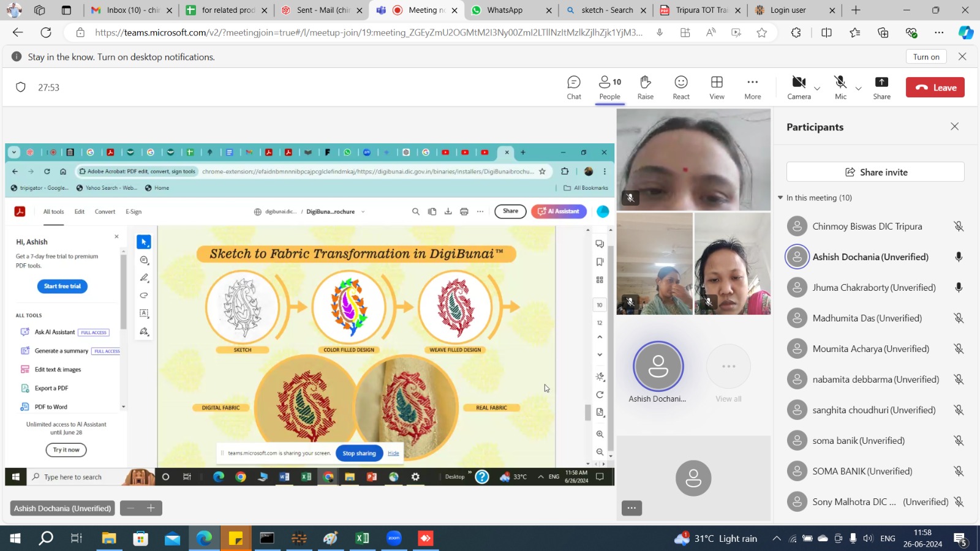Open the View layout options
The height and width of the screenshot is (551, 980).
(x=717, y=88)
